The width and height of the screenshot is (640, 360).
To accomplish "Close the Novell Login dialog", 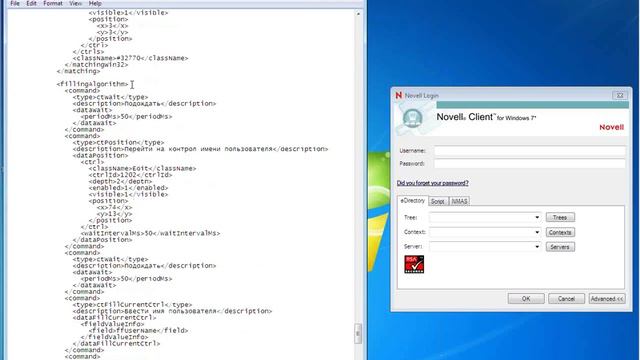I will 620,95.
